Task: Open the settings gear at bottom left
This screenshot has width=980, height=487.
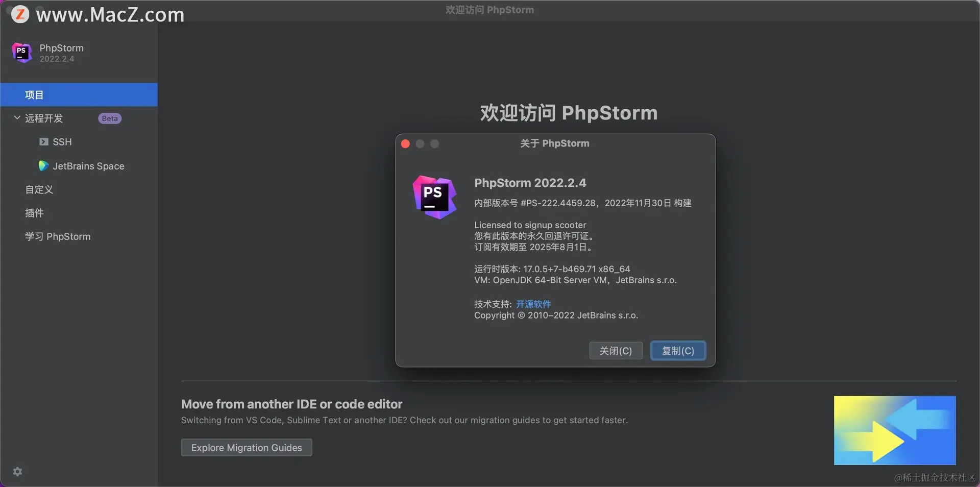Action: (17, 472)
